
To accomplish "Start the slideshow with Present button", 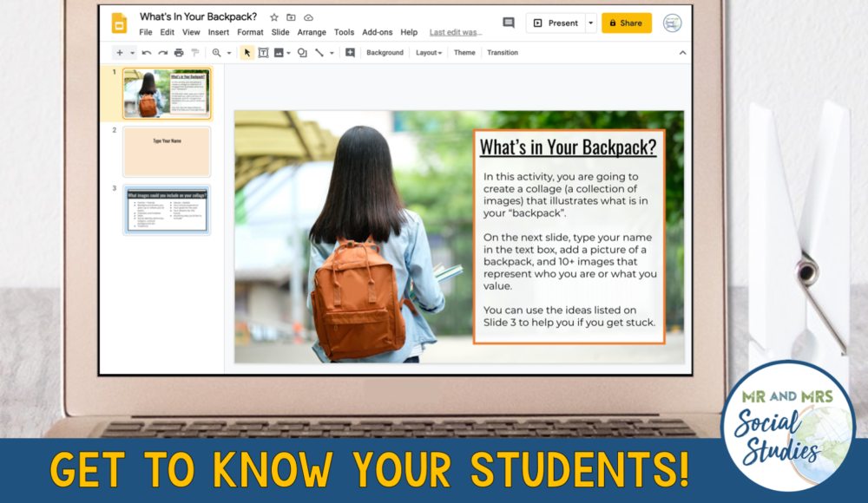I will point(556,23).
